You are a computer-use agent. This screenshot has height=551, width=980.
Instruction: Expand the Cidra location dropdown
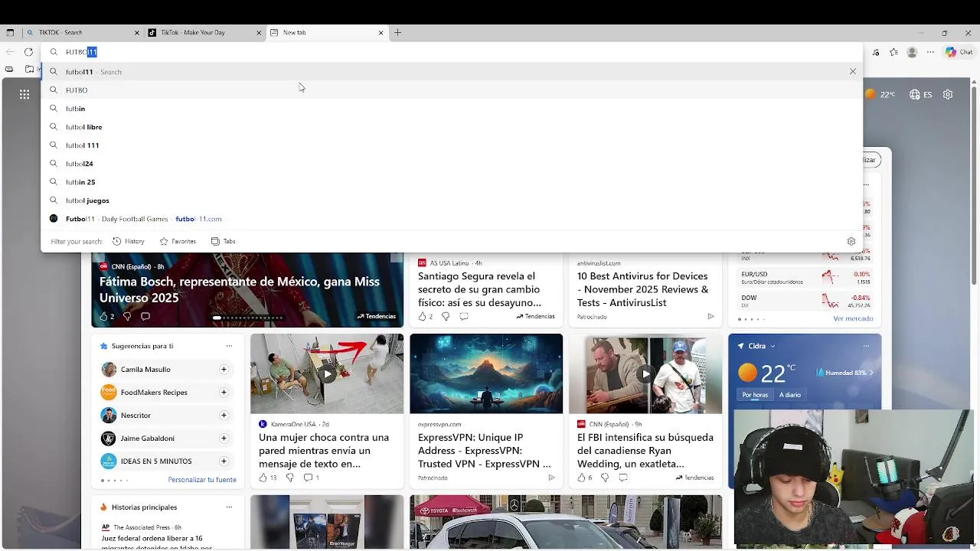773,346
